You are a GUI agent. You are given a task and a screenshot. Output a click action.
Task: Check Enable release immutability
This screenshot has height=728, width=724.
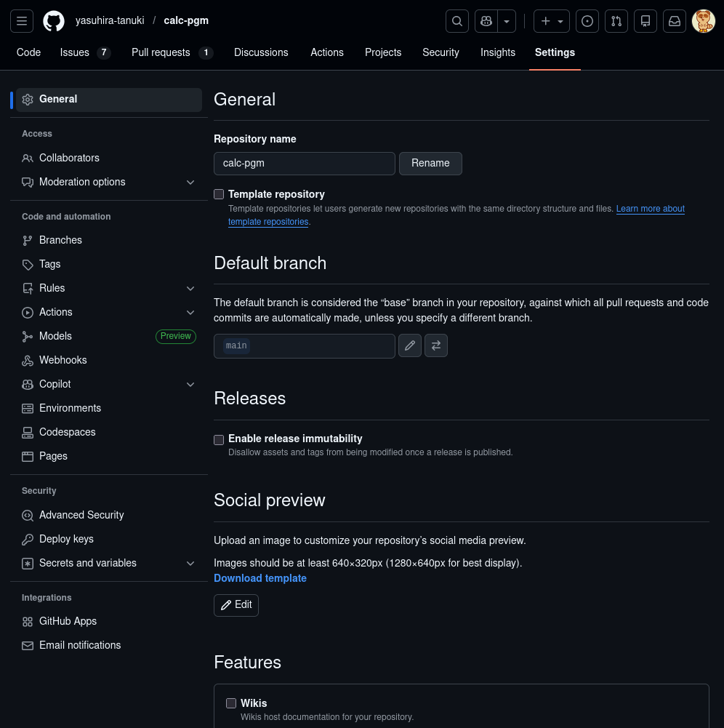219,439
